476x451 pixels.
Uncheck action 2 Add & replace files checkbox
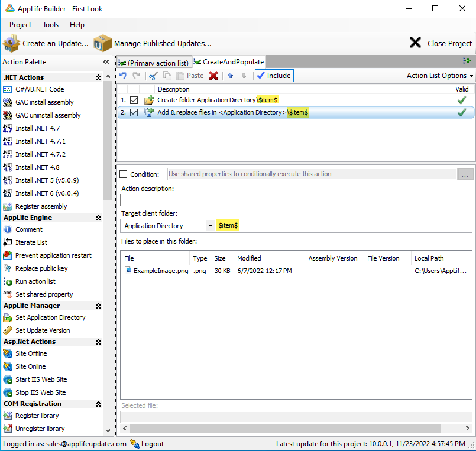pyautogui.click(x=134, y=112)
